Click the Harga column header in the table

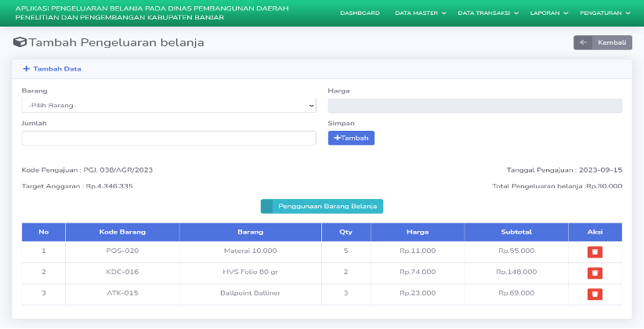pos(418,232)
